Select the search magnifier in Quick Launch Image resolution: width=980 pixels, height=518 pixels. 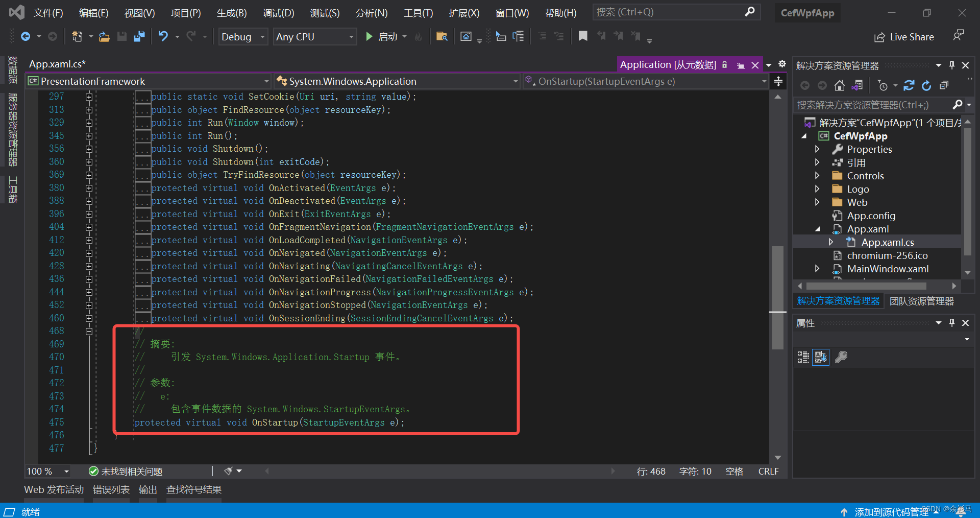[749, 11]
